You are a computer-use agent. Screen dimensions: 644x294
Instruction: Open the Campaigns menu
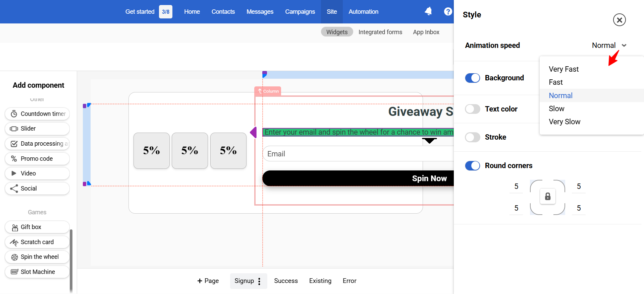coord(300,12)
